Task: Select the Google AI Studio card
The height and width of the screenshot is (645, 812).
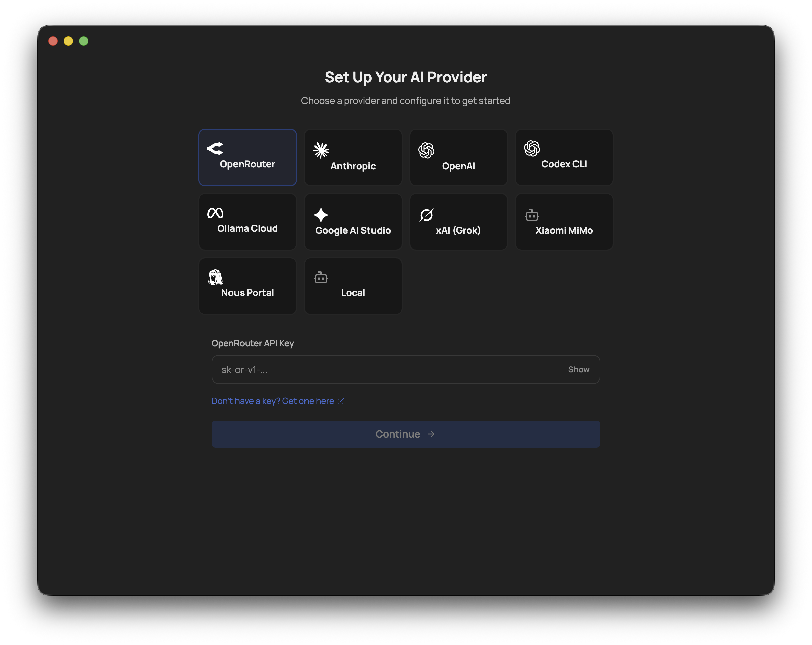Action: tap(353, 222)
